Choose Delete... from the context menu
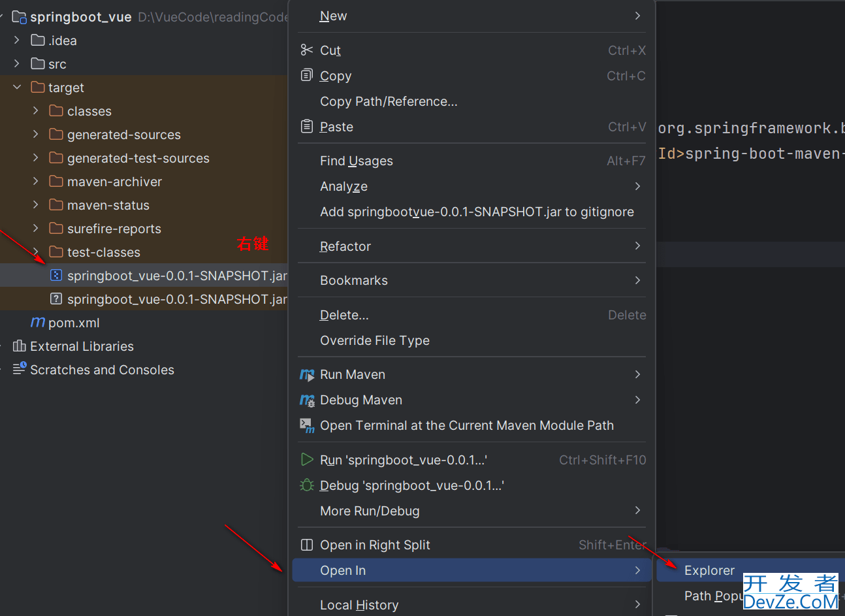Viewport: 845px width, 616px height. [471, 315]
